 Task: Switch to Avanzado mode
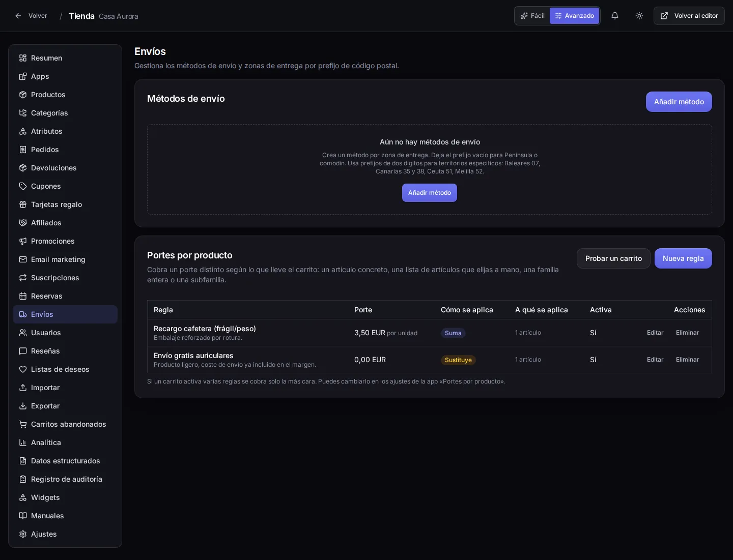574,16
